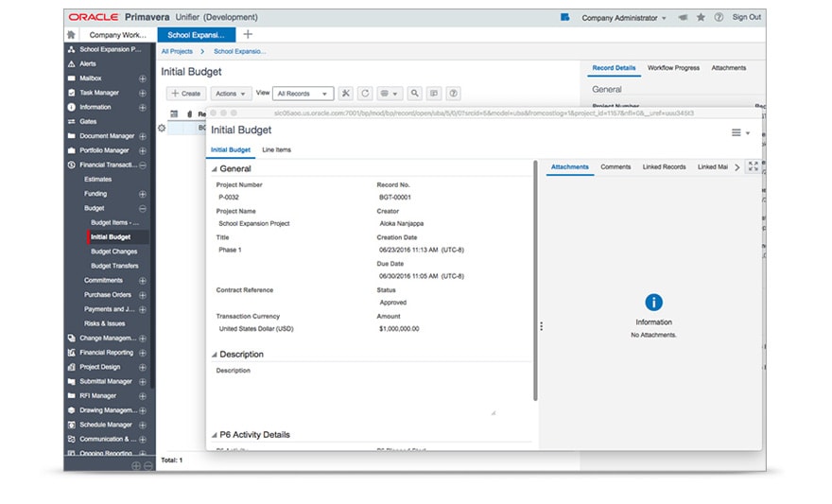This screenshot has height=504, width=832.
Task: Open Record Details tab
Action: tap(614, 68)
